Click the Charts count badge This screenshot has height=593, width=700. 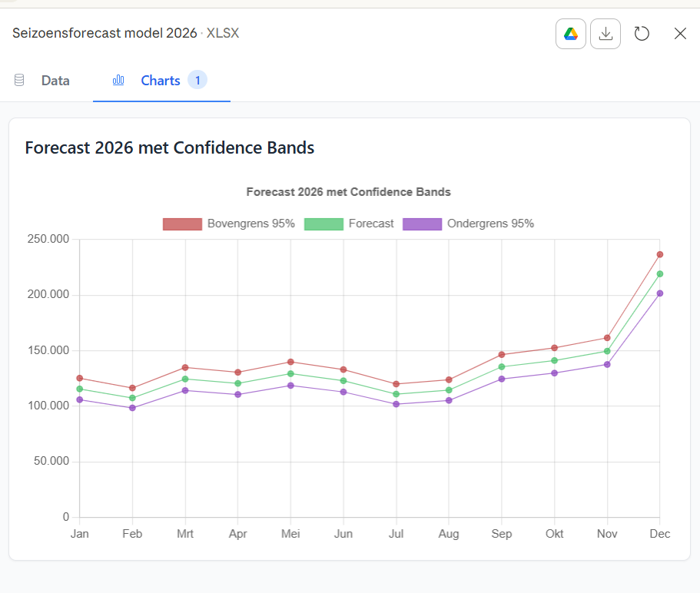click(x=197, y=81)
